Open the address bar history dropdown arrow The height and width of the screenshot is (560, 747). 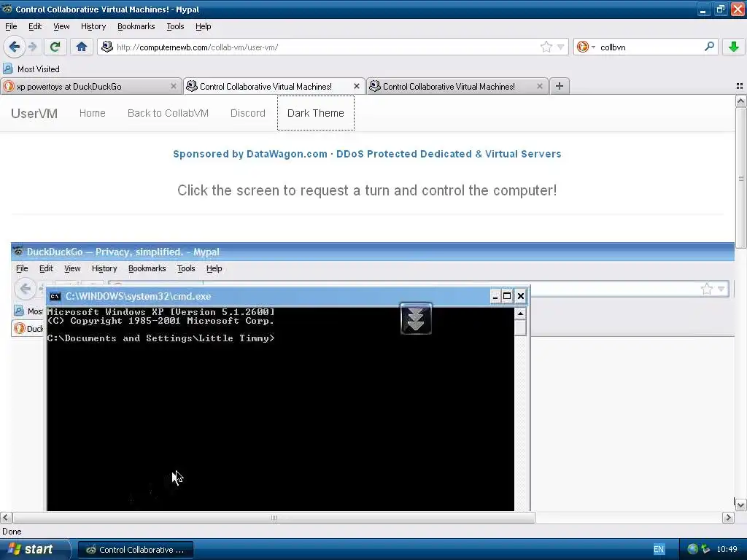[561, 47]
